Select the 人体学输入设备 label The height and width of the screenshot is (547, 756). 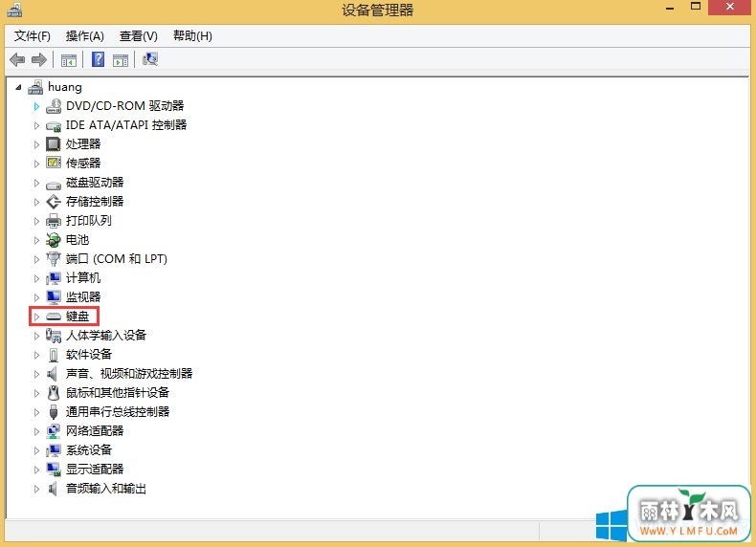106,335
